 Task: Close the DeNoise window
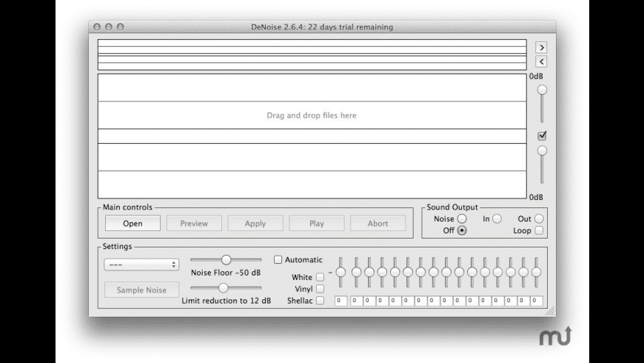(x=97, y=27)
